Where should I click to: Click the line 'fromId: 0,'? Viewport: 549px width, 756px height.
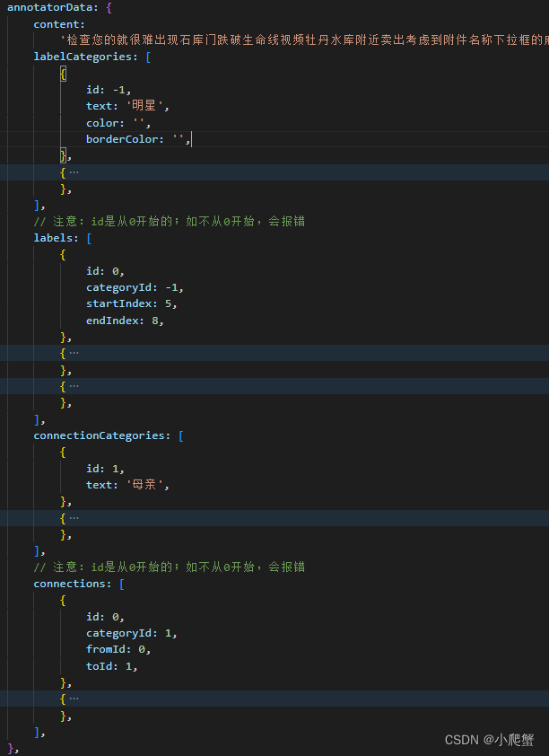click(x=118, y=649)
